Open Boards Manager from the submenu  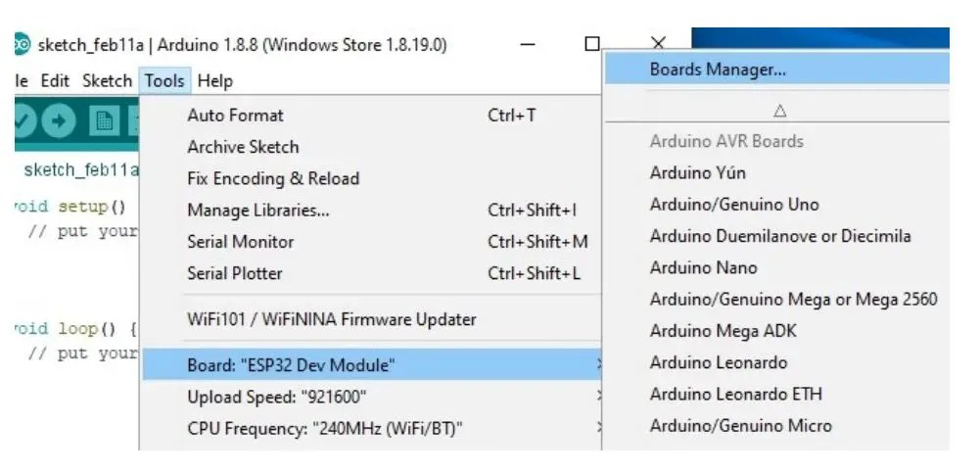(718, 70)
